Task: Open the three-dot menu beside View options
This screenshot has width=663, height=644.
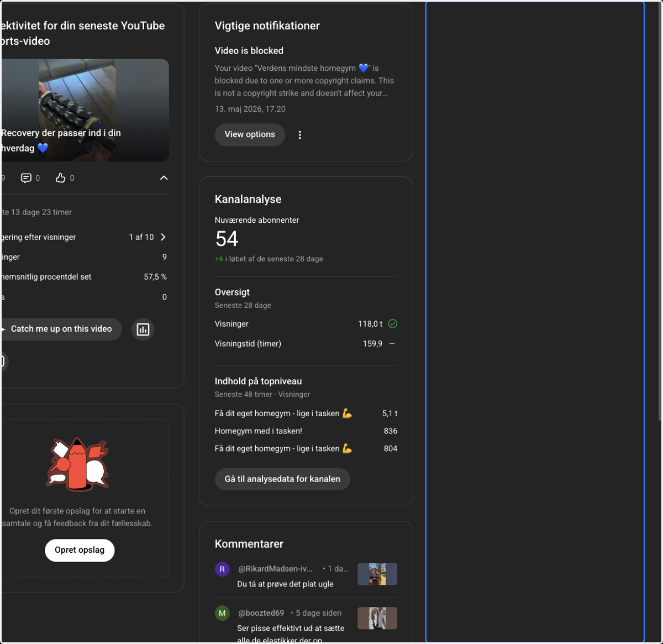Action: [x=300, y=135]
